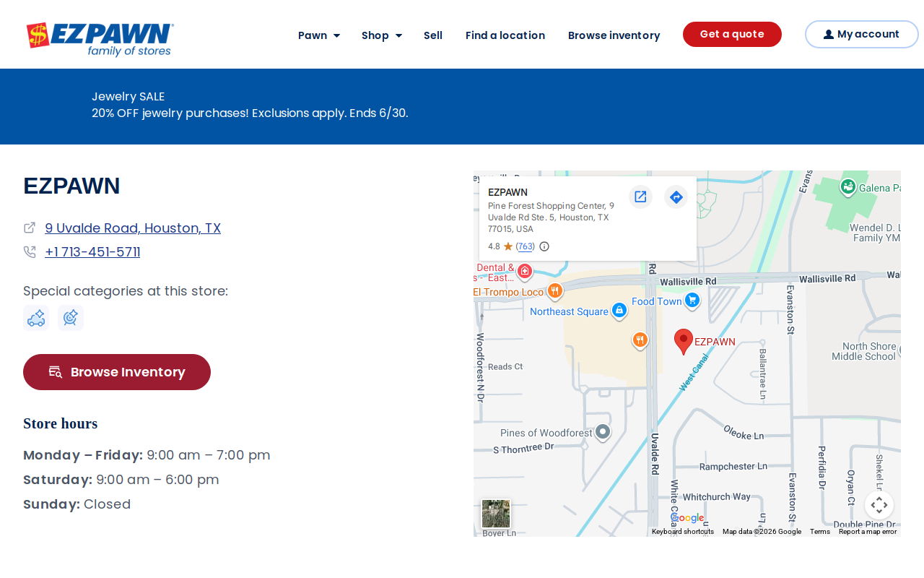Click the El Trompo Loco restaurant marker

click(x=554, y=291)
